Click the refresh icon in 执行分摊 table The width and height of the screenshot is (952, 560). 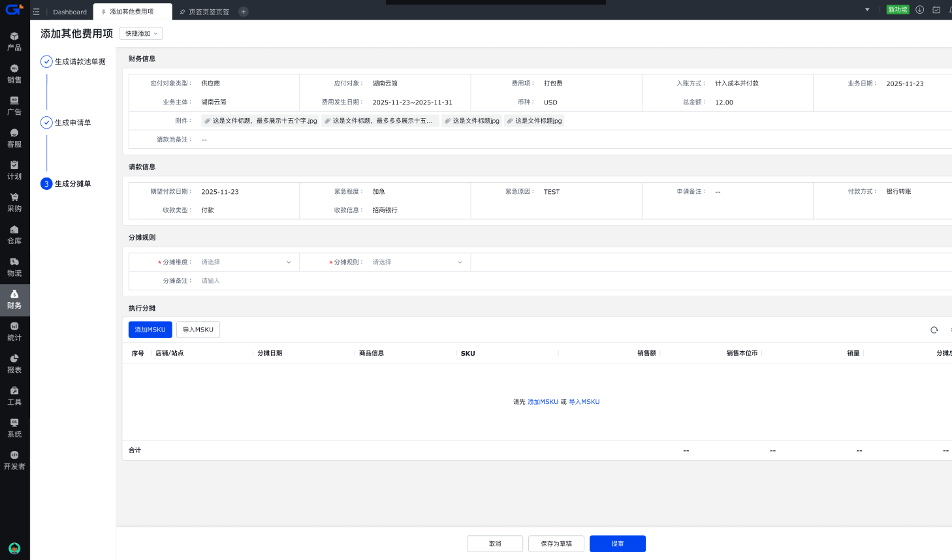tap(934, 330)
